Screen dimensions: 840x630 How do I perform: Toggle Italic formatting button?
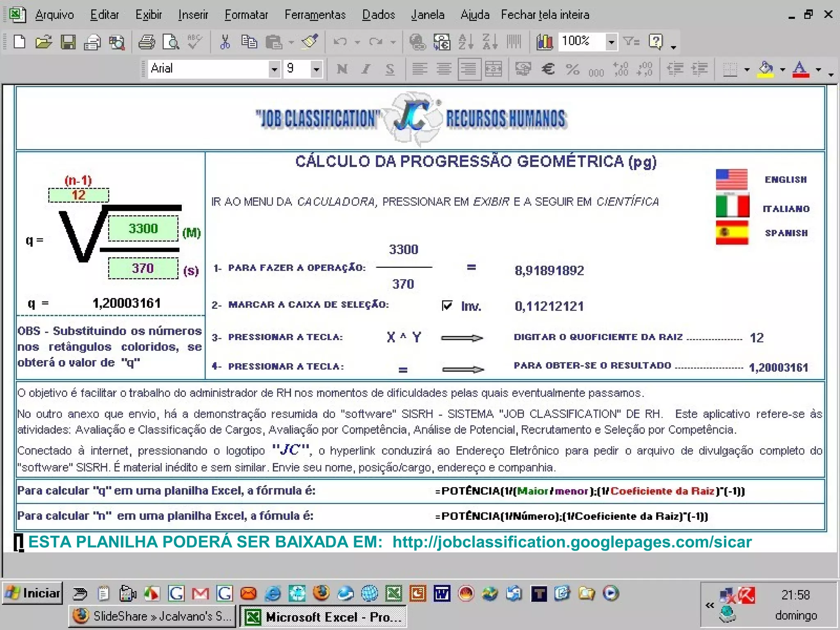pos(366,69)
